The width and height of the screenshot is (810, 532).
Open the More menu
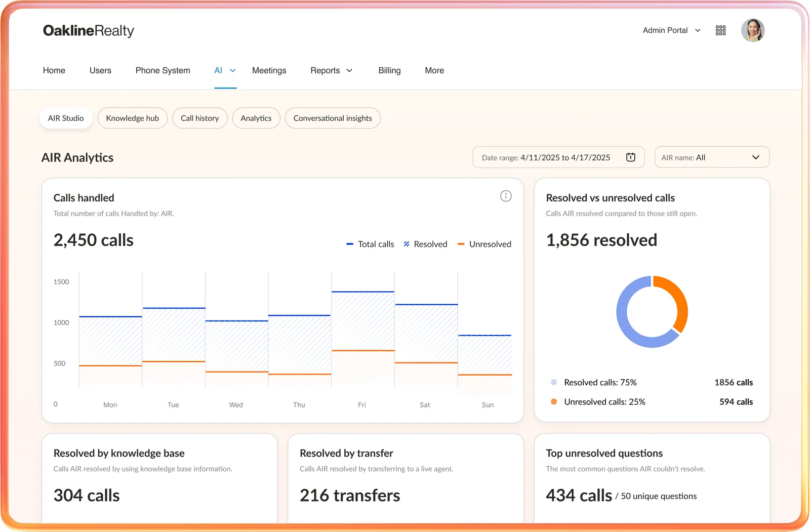coord(434,71)
